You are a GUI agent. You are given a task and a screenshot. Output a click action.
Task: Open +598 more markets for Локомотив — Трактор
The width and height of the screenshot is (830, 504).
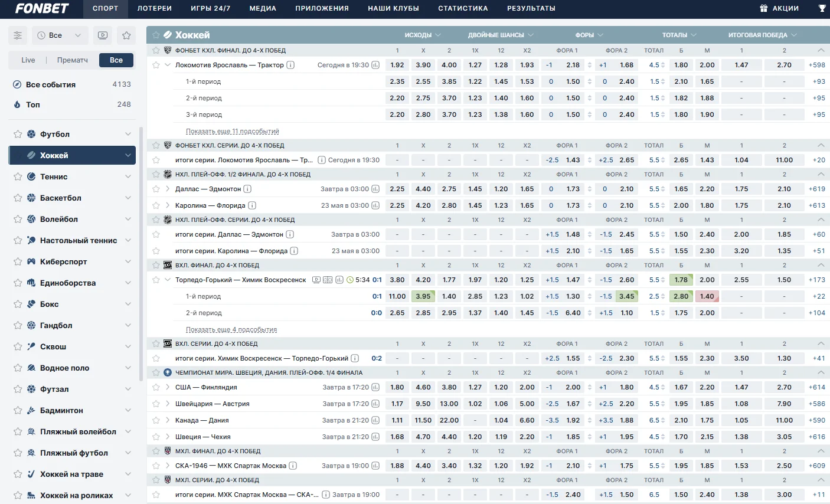pyautogui.click(x=817, y=65)
